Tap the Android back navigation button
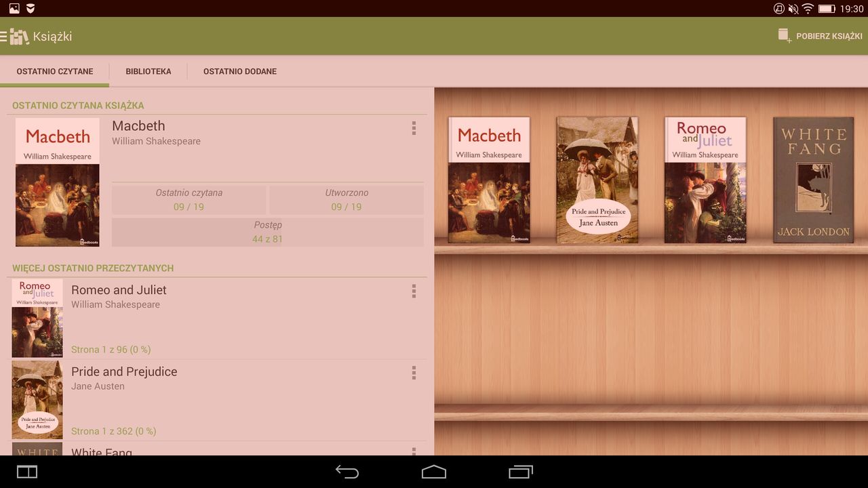 (347, 472)
